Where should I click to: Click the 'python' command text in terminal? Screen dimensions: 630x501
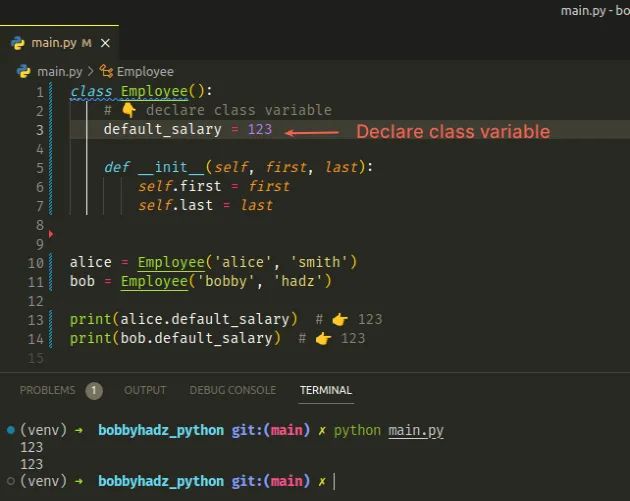click(357, 431)
